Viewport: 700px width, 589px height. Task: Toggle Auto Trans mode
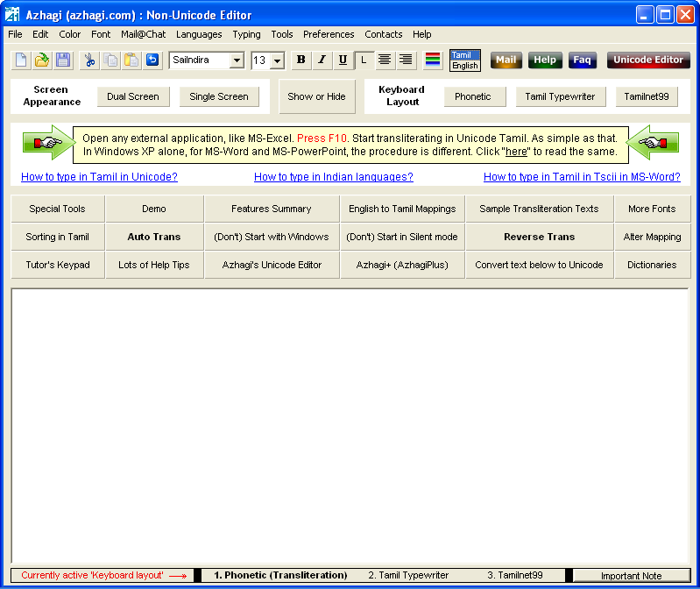(x=154, y=237)
